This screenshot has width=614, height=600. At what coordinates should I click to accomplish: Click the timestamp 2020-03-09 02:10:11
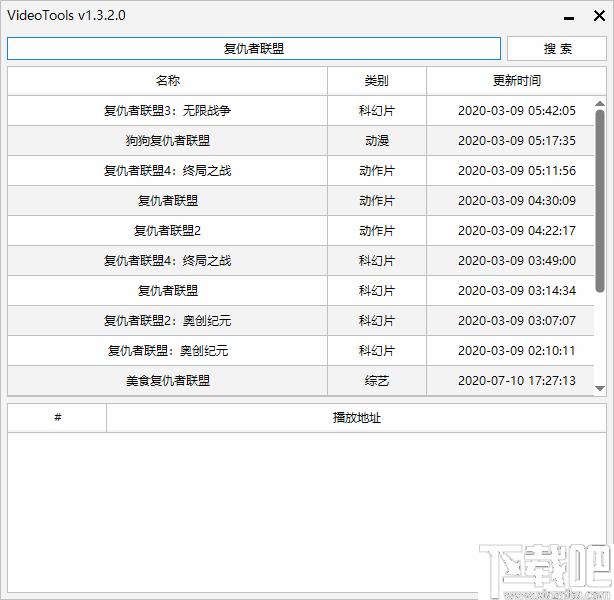tap(516, 351)
